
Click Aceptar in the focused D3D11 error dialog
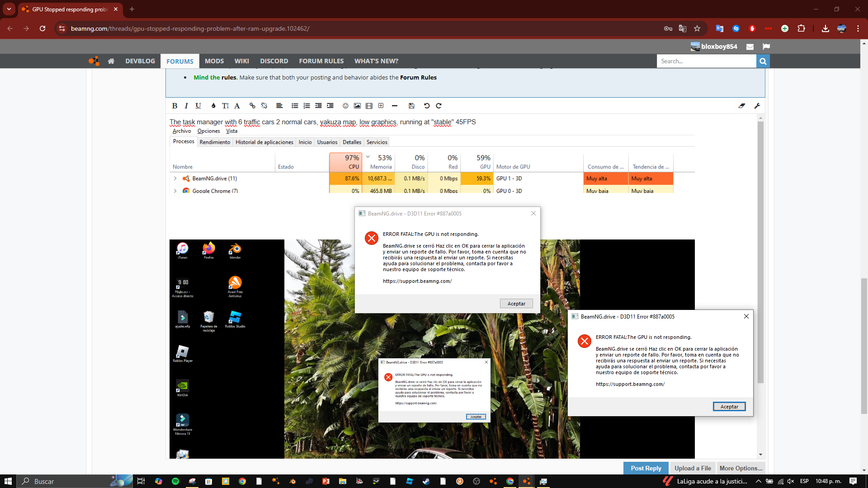click(x=729, y=407)
